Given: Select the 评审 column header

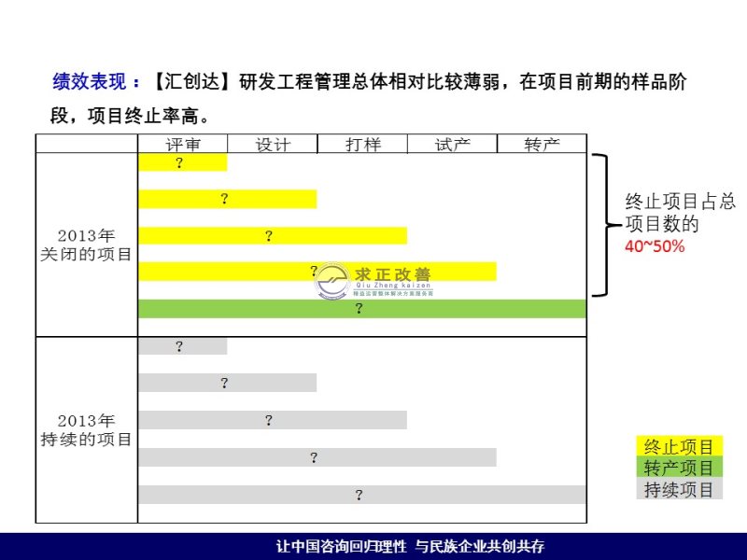Looking at the screenshot, I should (182, 145).
